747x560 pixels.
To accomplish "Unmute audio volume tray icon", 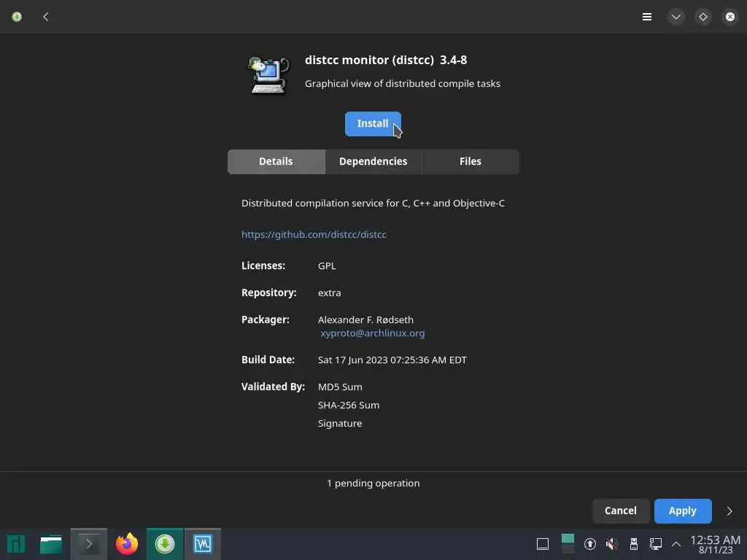I will [612, 544].
